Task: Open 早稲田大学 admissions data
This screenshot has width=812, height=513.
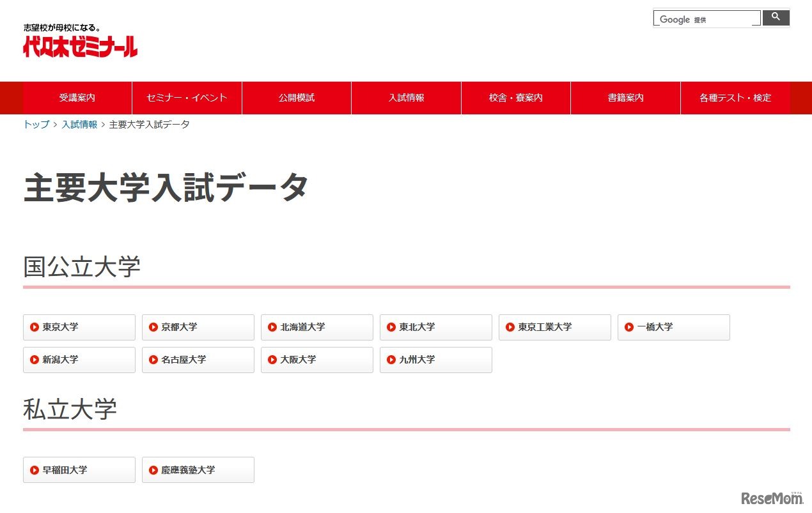Action: 79,470
